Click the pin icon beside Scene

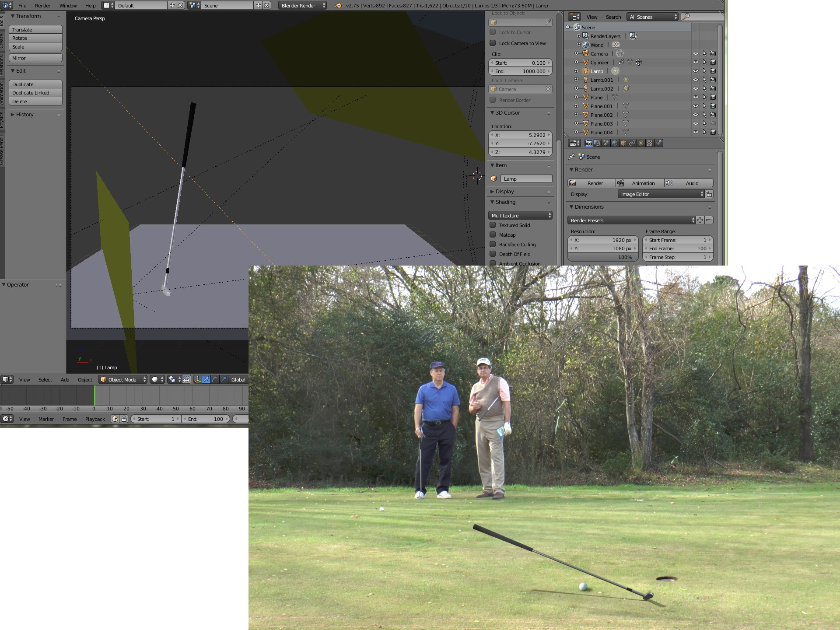coord(571,157)
